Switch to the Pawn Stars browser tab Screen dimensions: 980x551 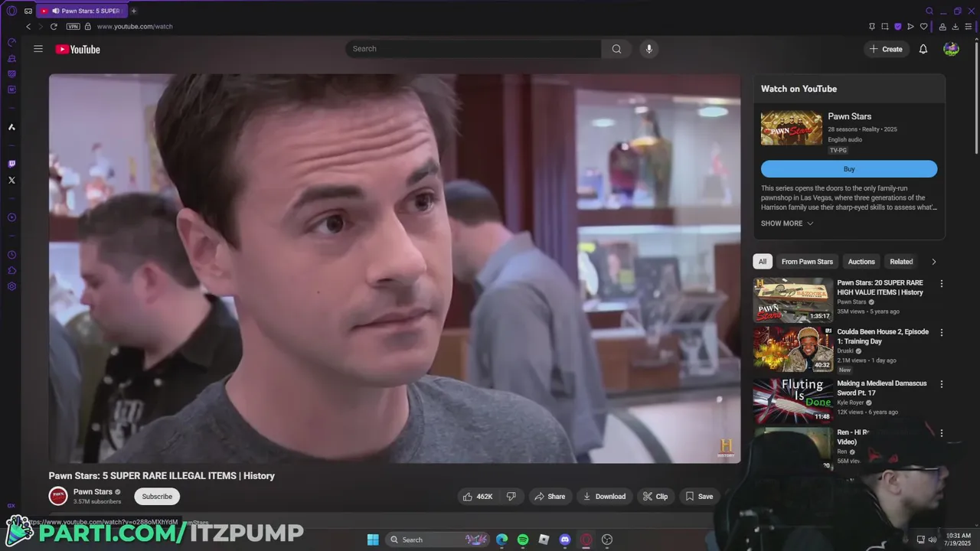(80, 11)
